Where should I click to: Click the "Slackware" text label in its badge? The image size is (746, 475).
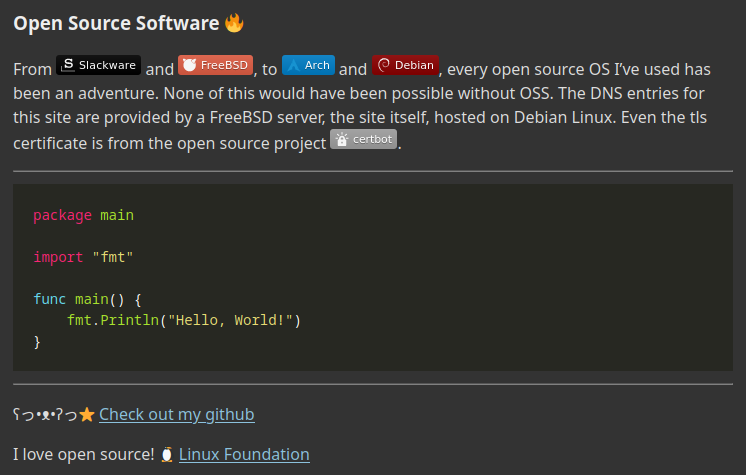pos(107,65)
